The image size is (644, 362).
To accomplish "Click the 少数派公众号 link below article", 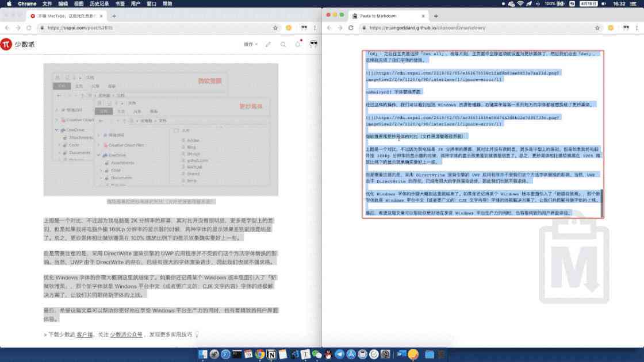I will 126,334.
